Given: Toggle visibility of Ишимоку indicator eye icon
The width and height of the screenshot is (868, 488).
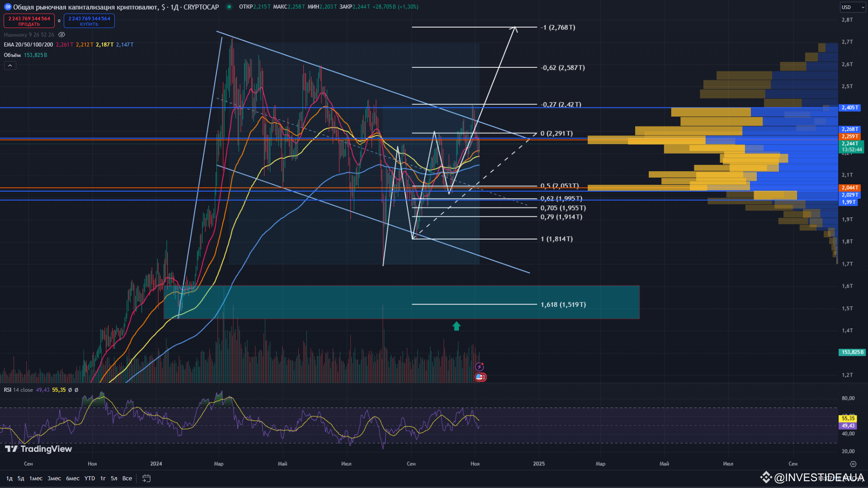Looking at the screenshot, I should coord(62,35).
